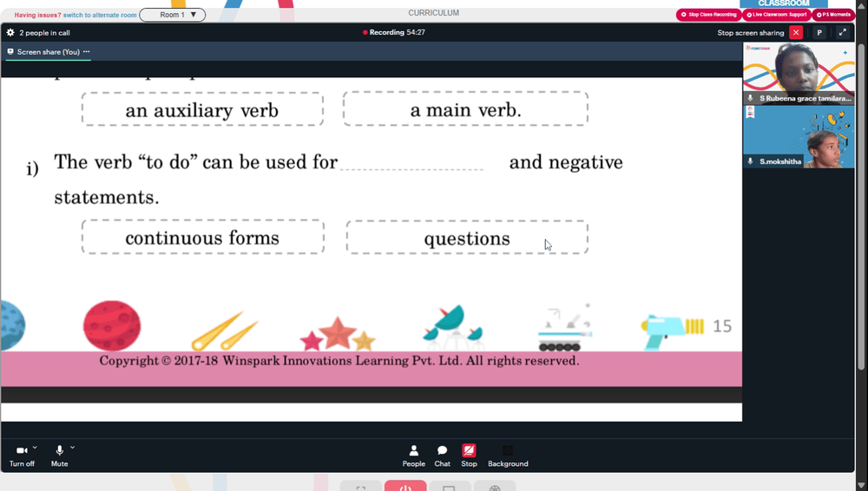Click the Recording 54:27 indicator

point(393,32)
